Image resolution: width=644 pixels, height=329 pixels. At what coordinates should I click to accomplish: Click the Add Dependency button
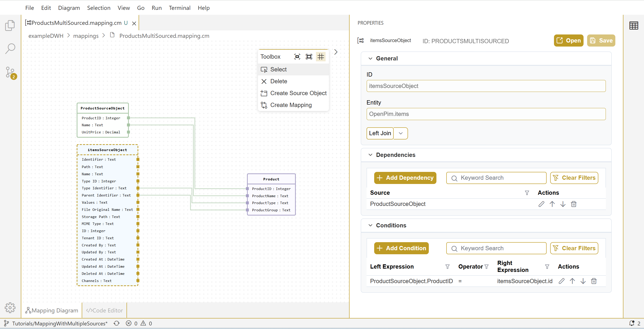point(405,178)
